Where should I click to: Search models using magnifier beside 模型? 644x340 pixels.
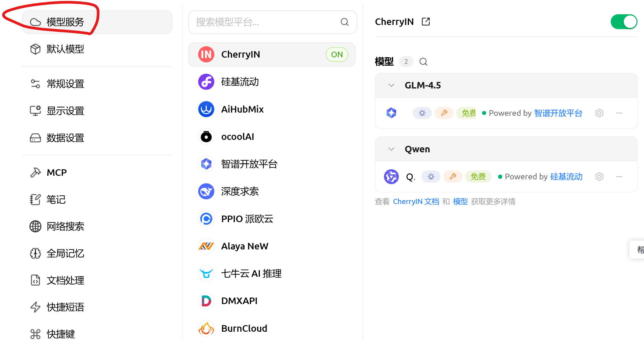423,62
